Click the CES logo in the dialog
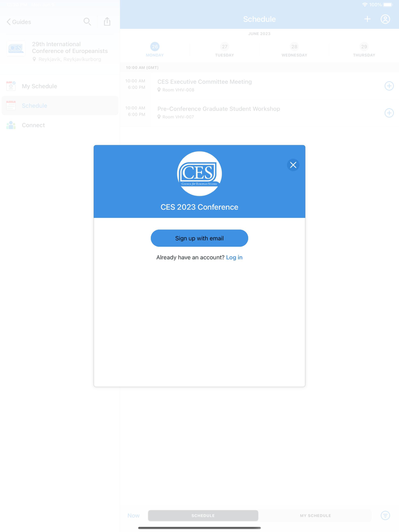The width and height of the screenshot is (399, 532). tap(199, 174)
